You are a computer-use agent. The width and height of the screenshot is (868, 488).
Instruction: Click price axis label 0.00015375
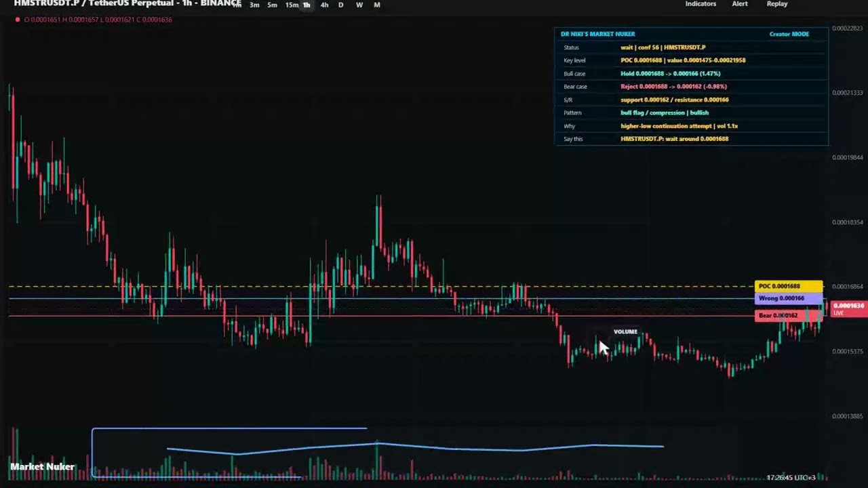click(x=848, y=351)
